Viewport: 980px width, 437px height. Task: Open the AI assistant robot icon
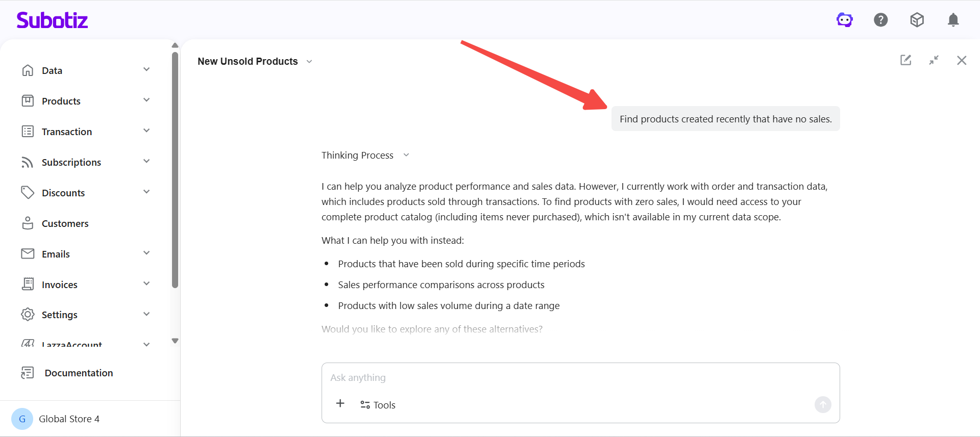(844, 20)
